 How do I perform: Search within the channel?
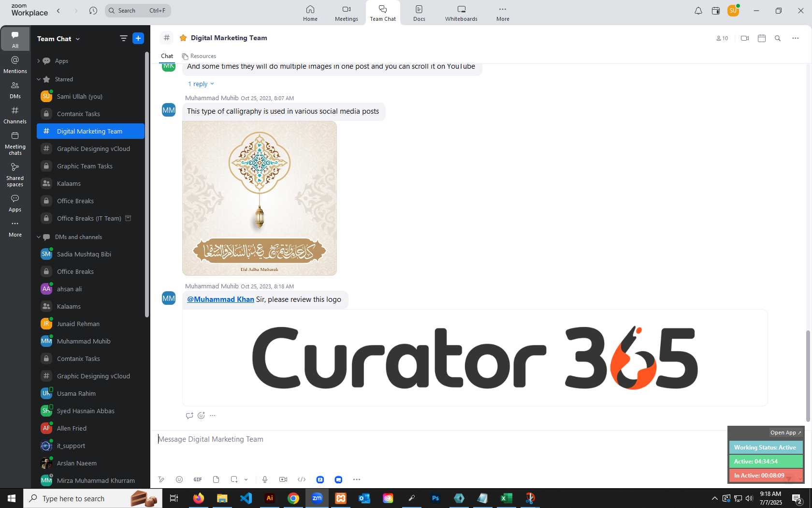click(778, 38)
